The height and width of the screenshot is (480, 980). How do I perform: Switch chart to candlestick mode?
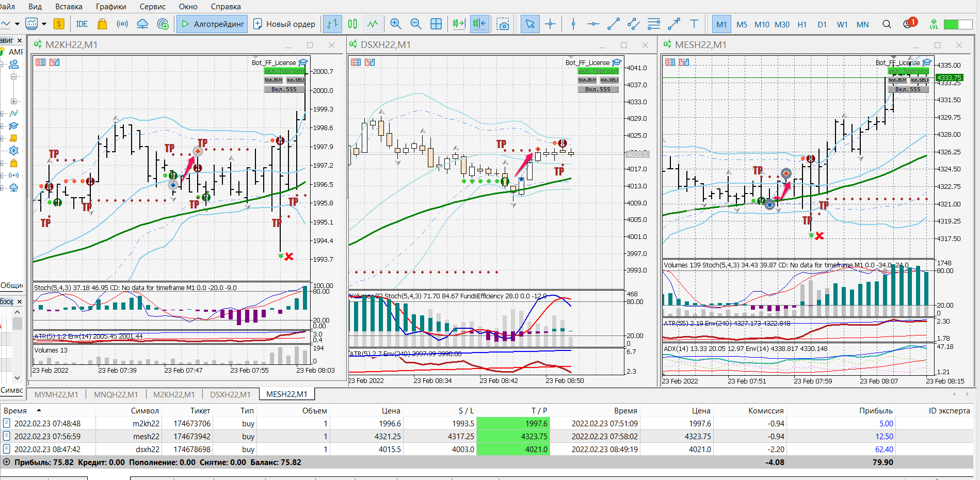pos(352,24)
